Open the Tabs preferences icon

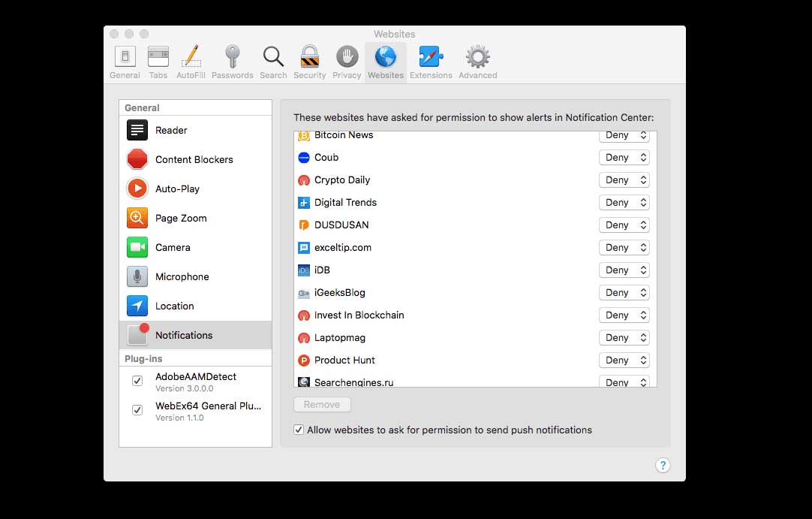[158, 56]
